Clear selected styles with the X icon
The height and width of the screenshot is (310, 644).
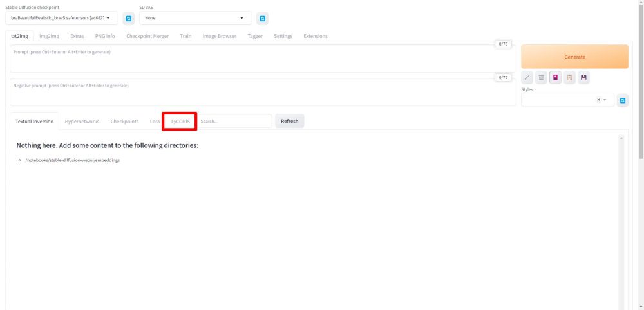pos(598,100)
